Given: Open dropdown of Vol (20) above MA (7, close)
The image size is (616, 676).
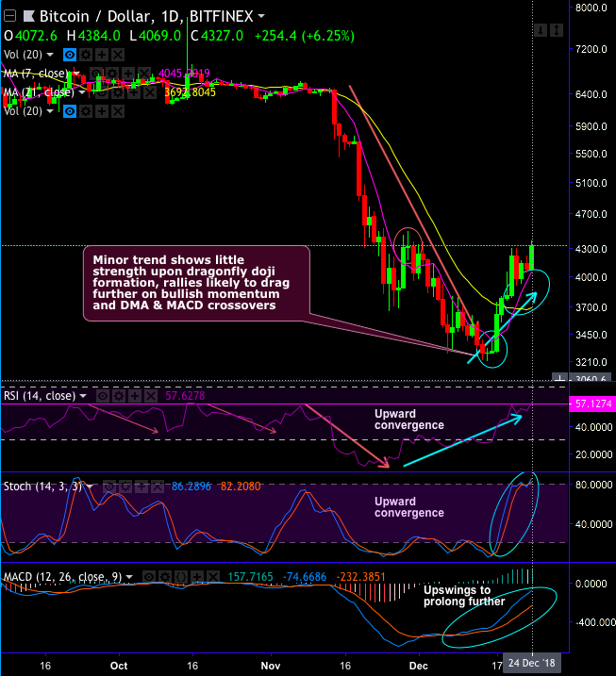Looking at the screenshot, I should click(x=50, y=55).
